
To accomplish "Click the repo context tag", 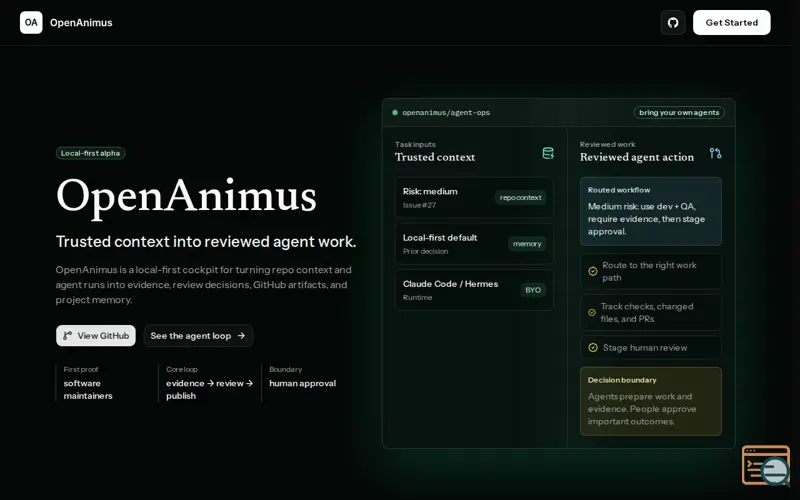I will pyautogui.click(x=520, y=197).
